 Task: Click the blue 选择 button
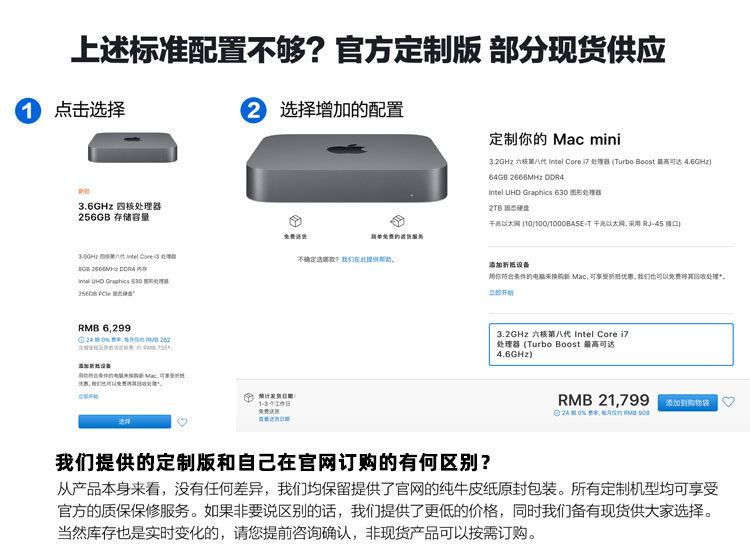(124, 422)
